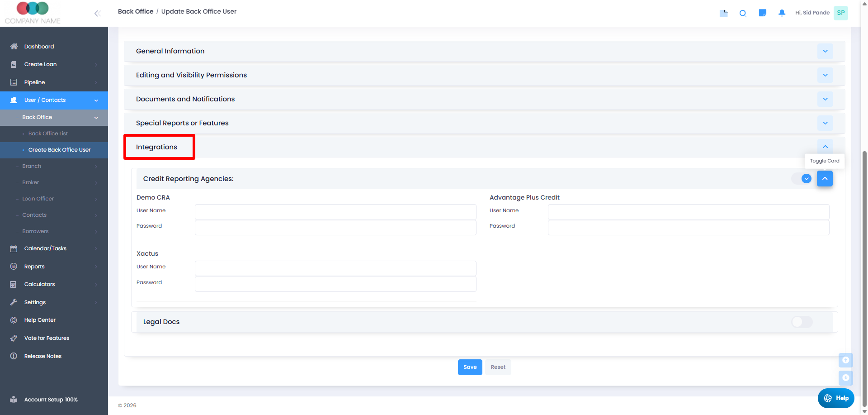Expand the General Information section

825,51
